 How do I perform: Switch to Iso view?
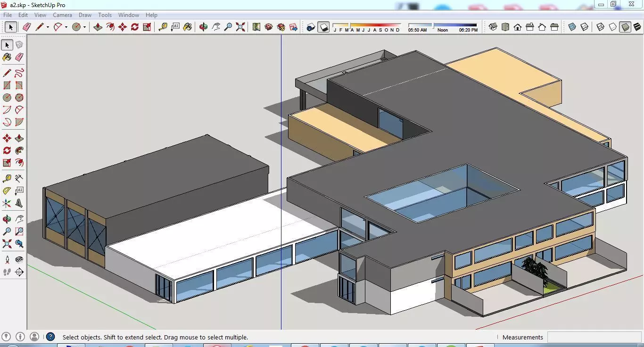pos(493,27)
